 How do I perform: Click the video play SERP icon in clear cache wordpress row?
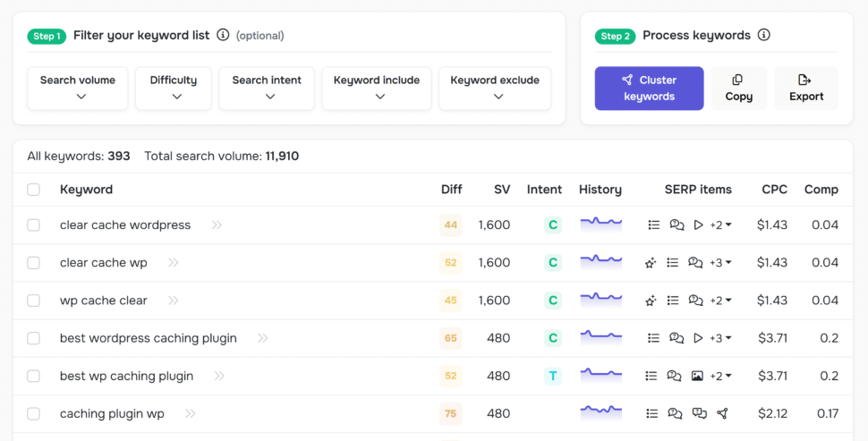[699, 225]
